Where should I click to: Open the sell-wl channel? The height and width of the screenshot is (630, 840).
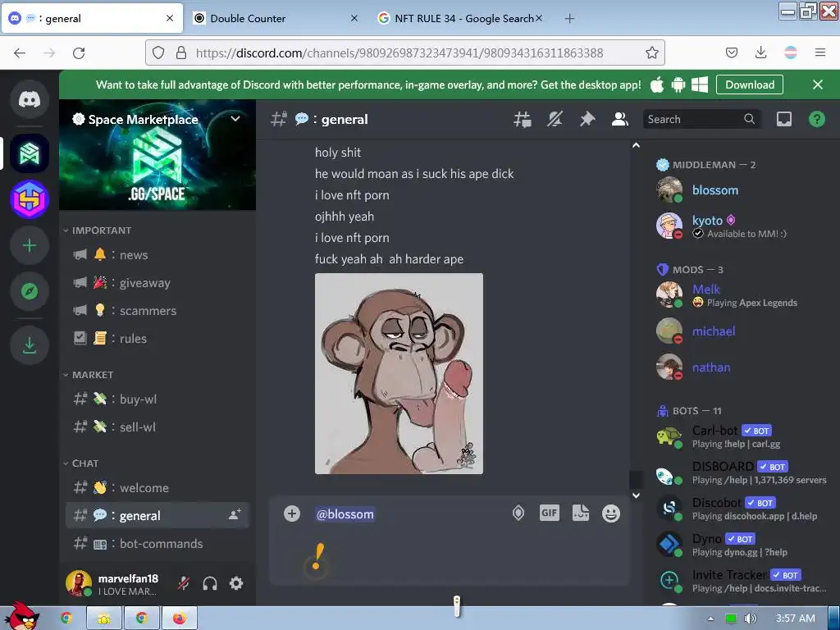tap(157, 427)
